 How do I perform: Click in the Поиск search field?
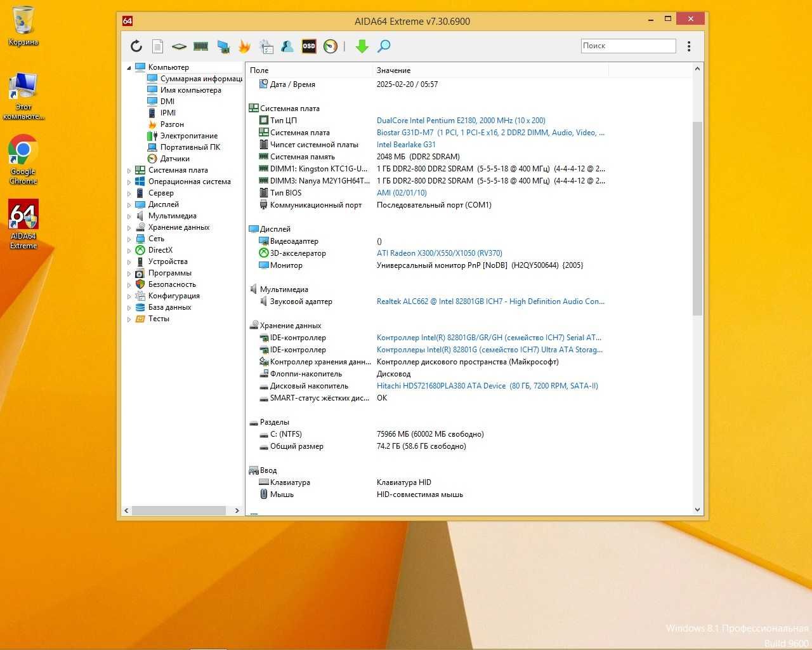[x=629, y=46]
